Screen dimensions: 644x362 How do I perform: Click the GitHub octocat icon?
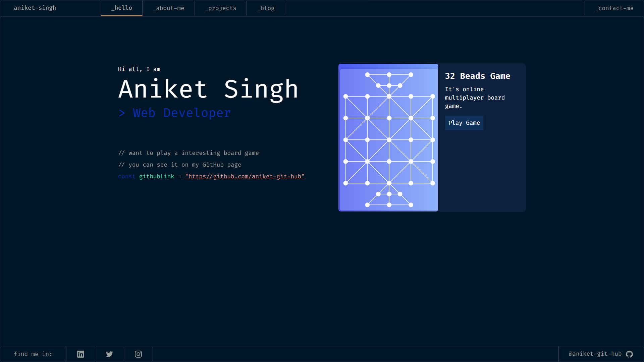pyautogui.click(x=629, y=354)
